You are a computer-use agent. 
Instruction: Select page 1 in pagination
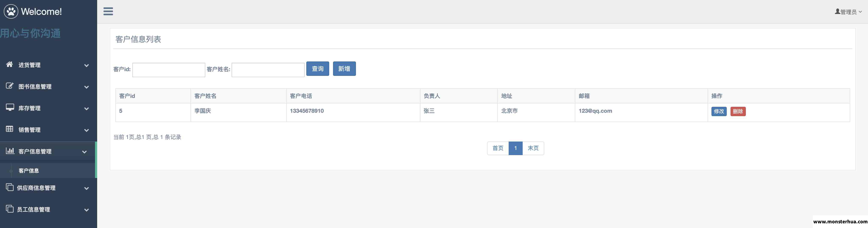click(x=515, y=148)
